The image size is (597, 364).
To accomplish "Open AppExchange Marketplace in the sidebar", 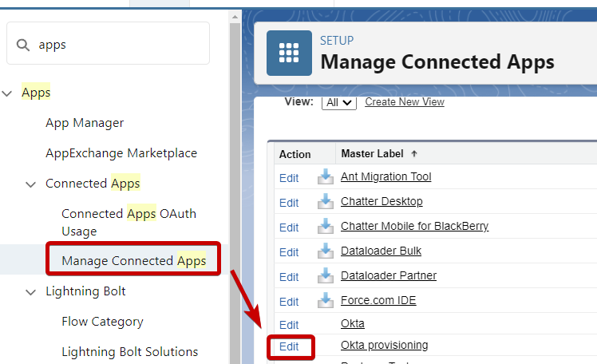I will pyautogui.click(x=121, y=153).
